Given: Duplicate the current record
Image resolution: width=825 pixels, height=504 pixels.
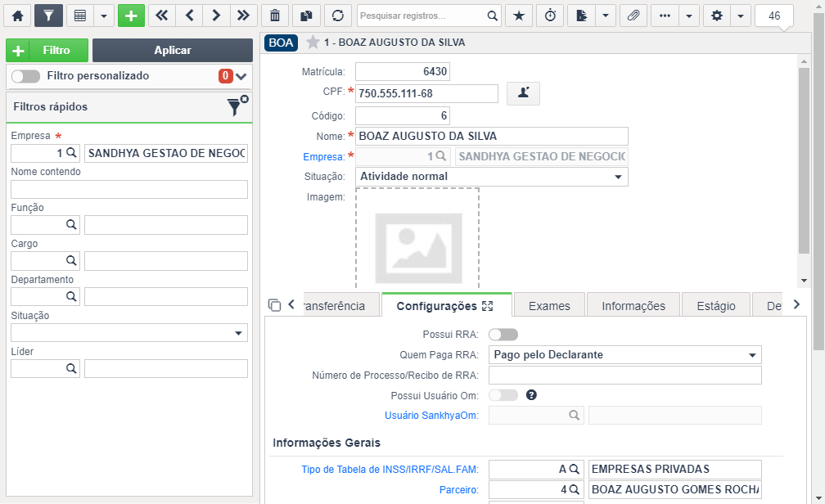Looking at the screenshot, I should pos(306,16).
